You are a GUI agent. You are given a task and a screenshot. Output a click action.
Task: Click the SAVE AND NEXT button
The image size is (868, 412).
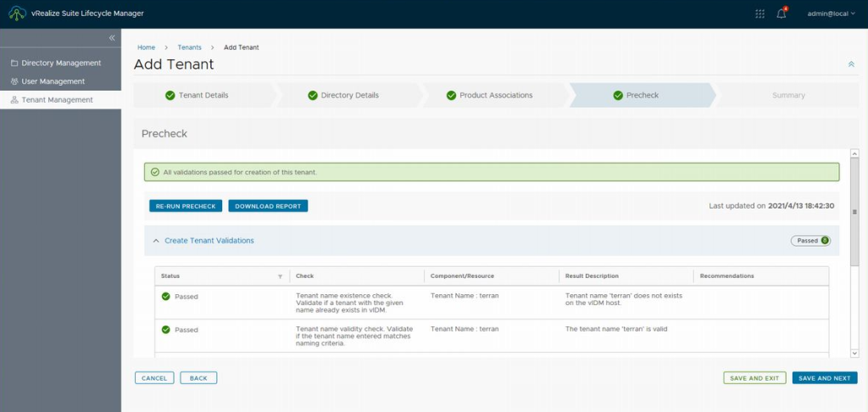pyautogui.click(x=825, y=378)
